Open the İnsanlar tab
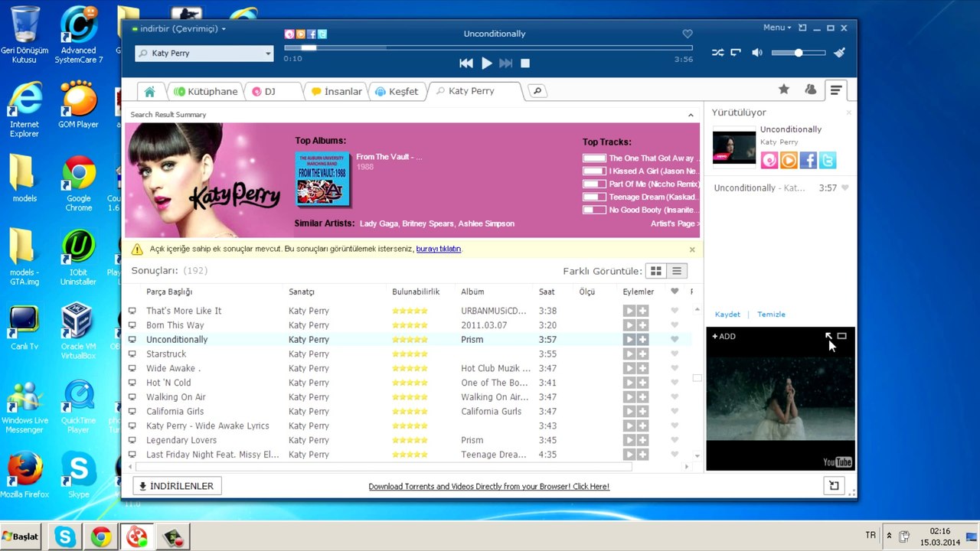980x551 pixels. [x=336, y=91]
